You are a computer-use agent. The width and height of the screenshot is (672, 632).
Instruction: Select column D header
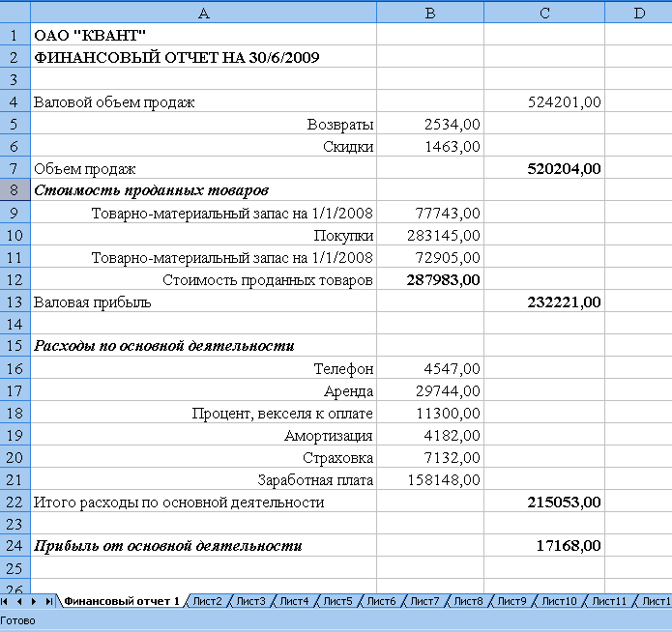tap(638, 14)
